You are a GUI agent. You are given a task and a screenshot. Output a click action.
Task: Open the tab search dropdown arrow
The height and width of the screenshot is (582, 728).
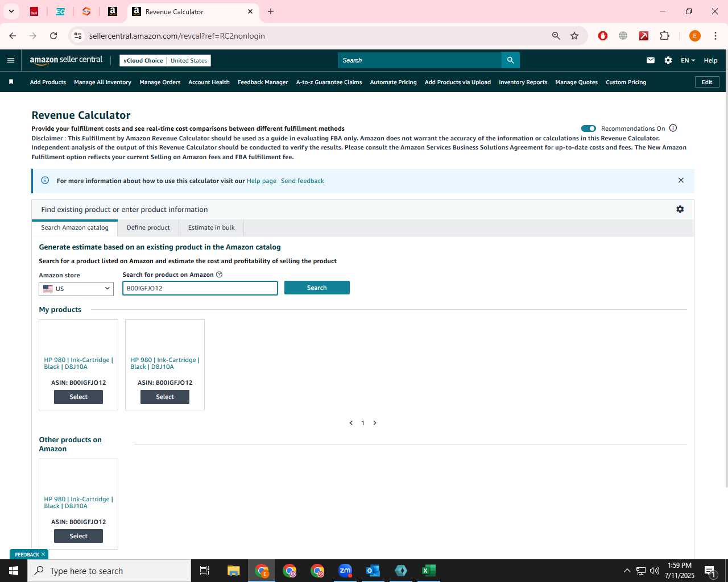click(11, 11)
